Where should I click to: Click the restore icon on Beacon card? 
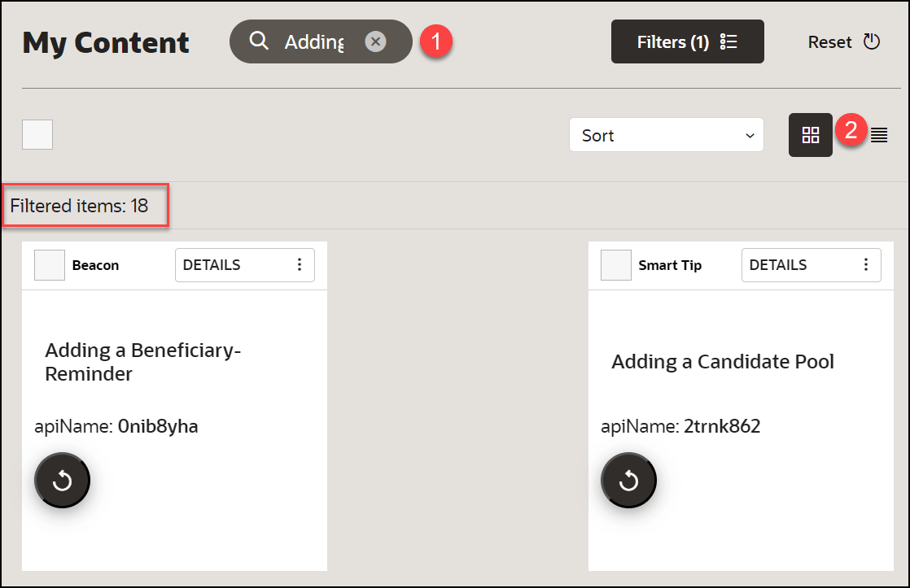click(62, 481)
